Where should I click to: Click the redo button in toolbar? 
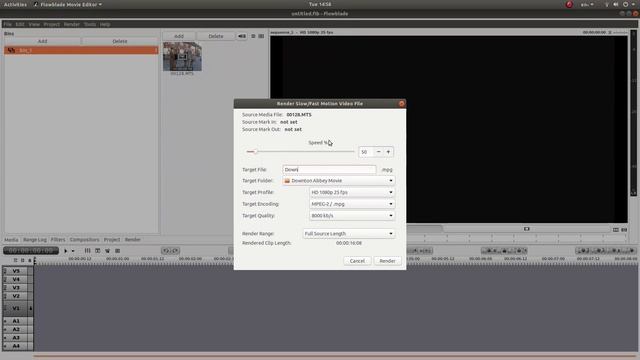175,251
